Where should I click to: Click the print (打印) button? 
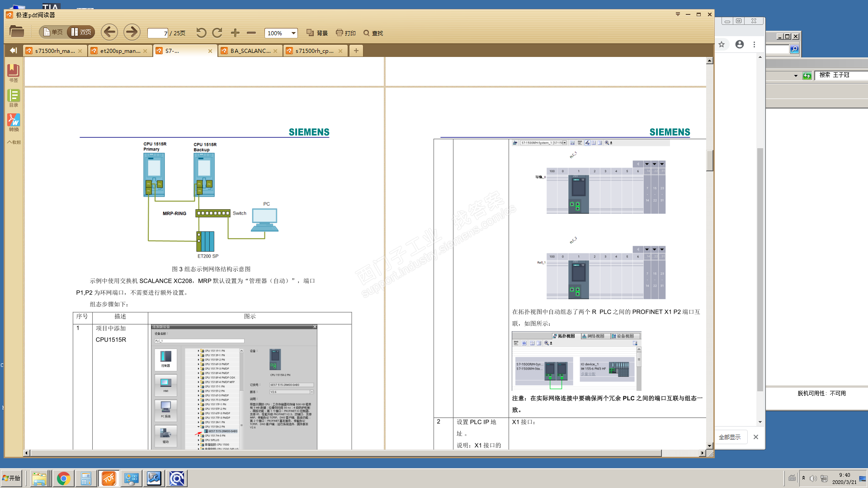click(346, 33)
